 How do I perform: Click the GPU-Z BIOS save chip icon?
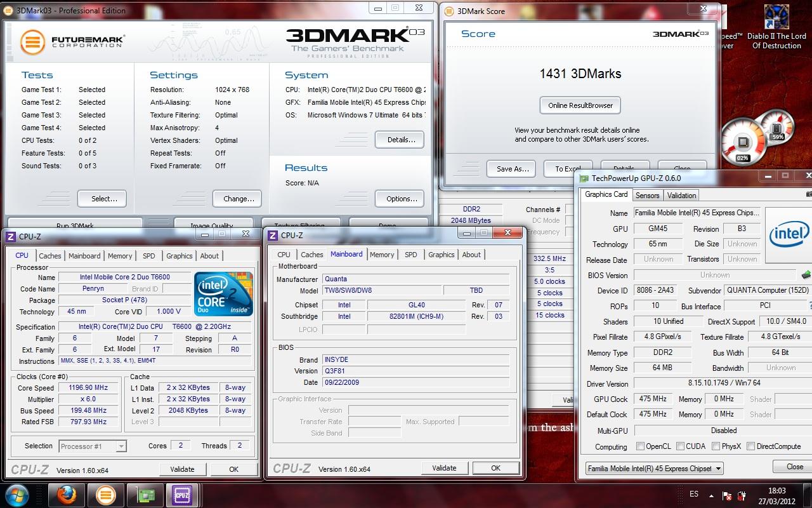pos(806,275)
